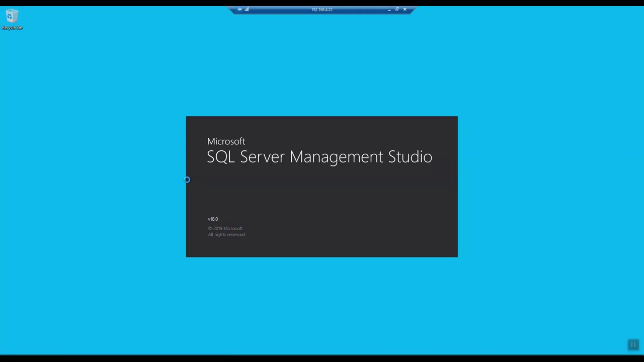Click the v18.0 version label
Screen dimensions: 644x362
coord(213,219)
